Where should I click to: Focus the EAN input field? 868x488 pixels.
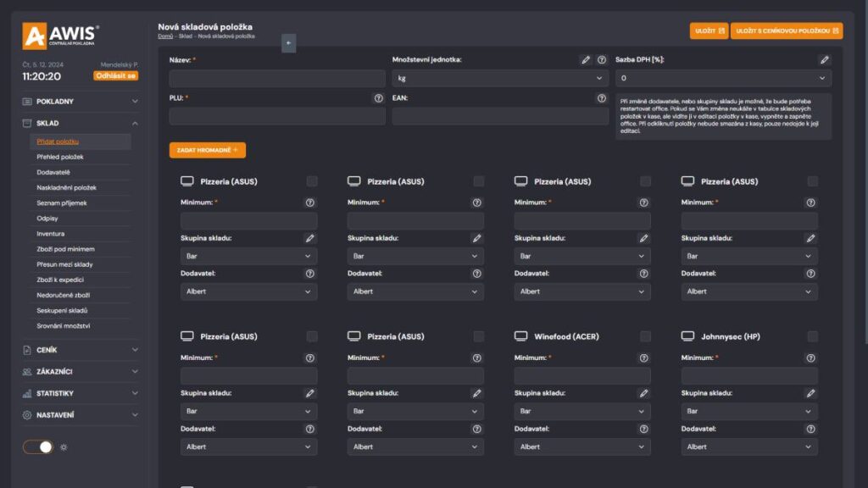(500, 116)
